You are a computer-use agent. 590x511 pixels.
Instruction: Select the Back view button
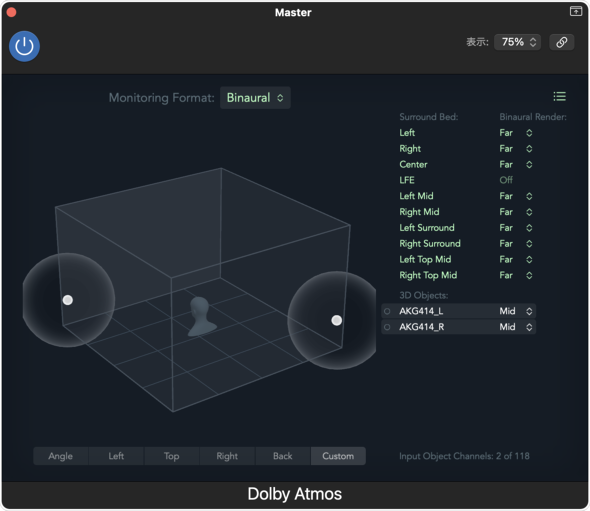click(x=283, y=456)
